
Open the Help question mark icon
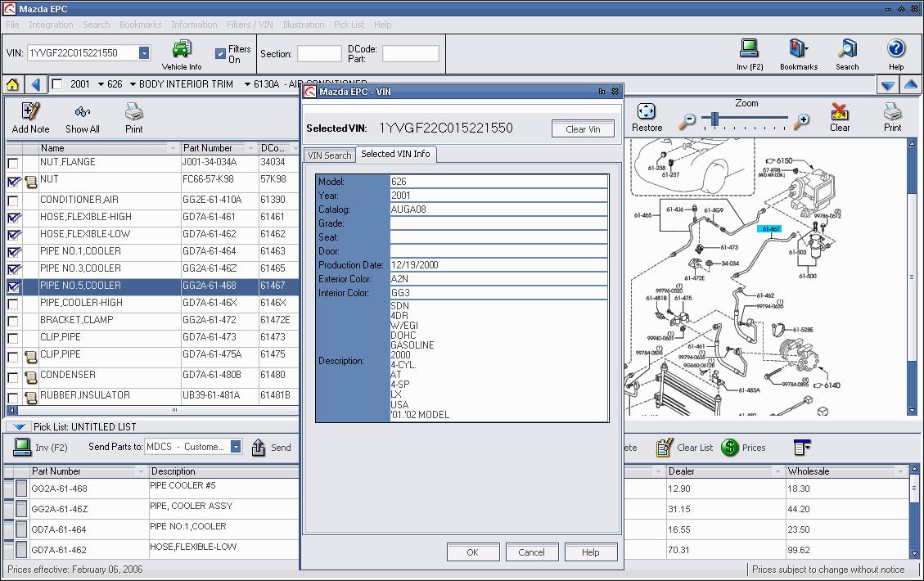[x=895, y=49]
